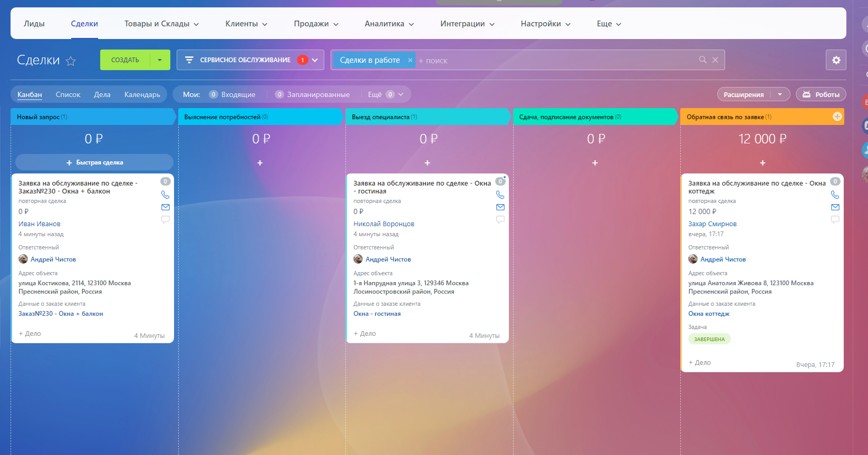Add deal via plus under 'Выяснение потребностей'
Viewport: 868px width, 455px height.
tap(260, 163)
